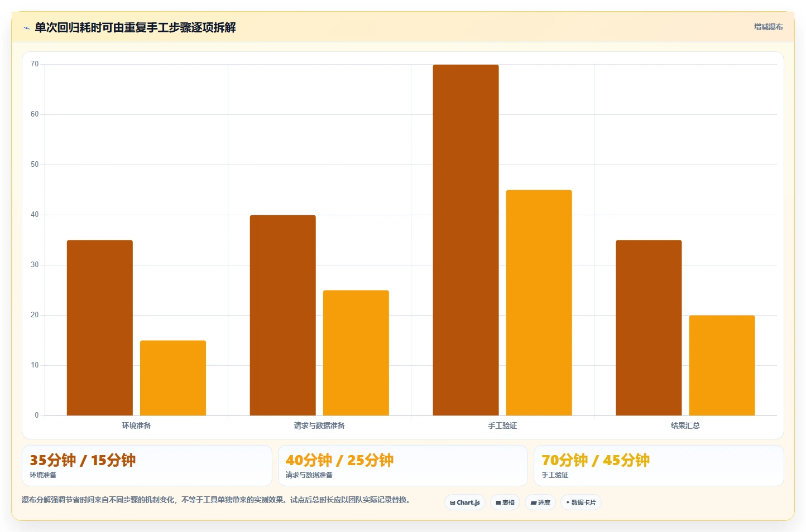Click the 环境准备 x-axis label

pyautogui.click(x=137, y=425)
